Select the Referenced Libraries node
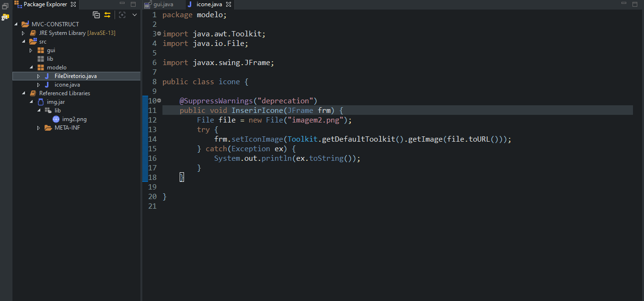 65,93
